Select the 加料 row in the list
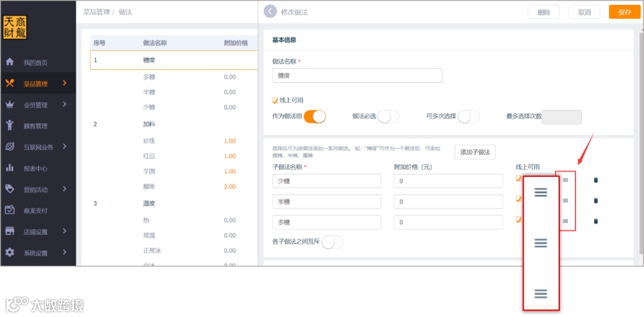 174,124
